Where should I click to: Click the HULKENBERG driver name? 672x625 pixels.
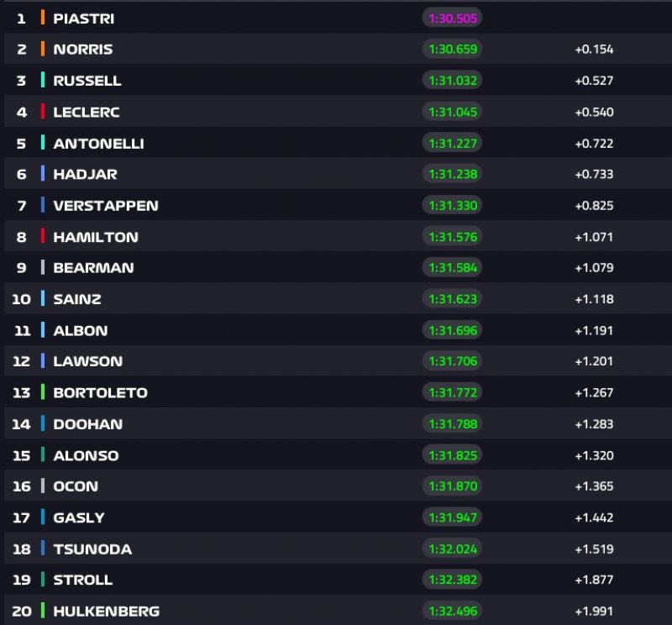click(106, 611)
